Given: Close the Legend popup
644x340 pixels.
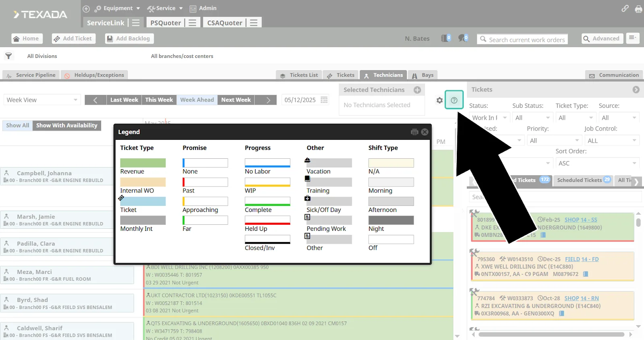Looking at the screenshot, I should click(x=425, y=132).
